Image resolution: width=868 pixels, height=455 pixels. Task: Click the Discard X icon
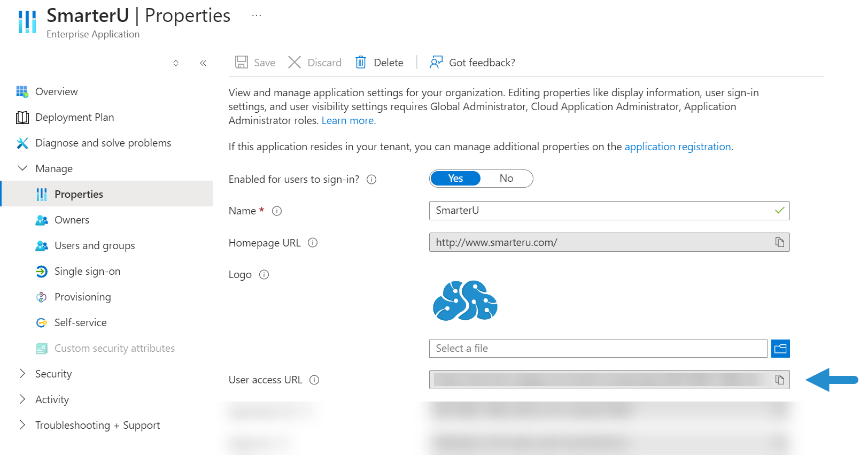294,63
